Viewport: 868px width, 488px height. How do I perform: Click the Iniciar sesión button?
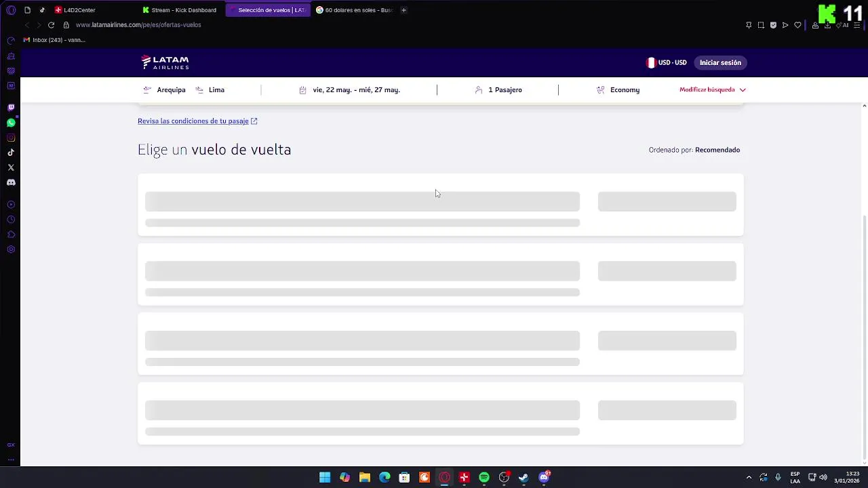click(720, 62)
